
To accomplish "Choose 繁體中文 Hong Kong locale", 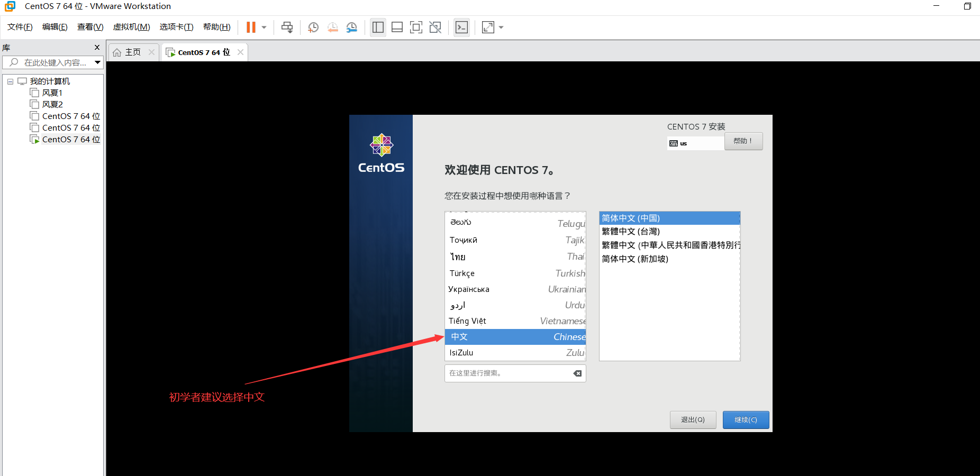I will pos(669,245).
